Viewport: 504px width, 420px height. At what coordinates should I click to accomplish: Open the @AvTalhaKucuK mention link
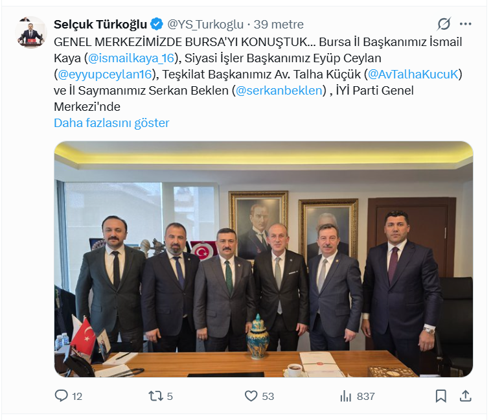point(413,75)
